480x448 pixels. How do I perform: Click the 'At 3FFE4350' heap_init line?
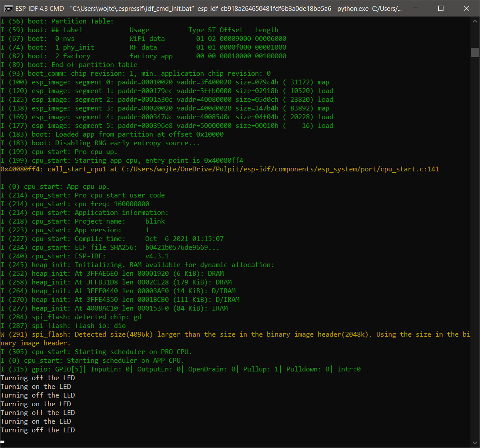(120, 300)
